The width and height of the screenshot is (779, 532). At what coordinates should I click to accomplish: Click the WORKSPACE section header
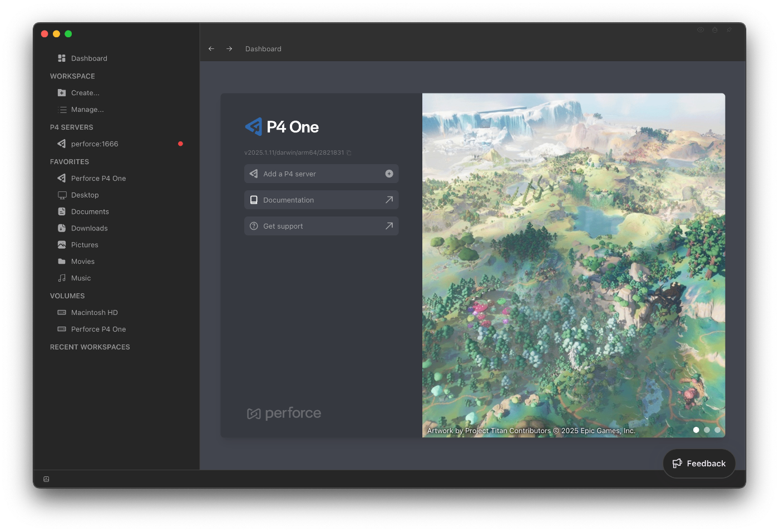pos(72,76)
